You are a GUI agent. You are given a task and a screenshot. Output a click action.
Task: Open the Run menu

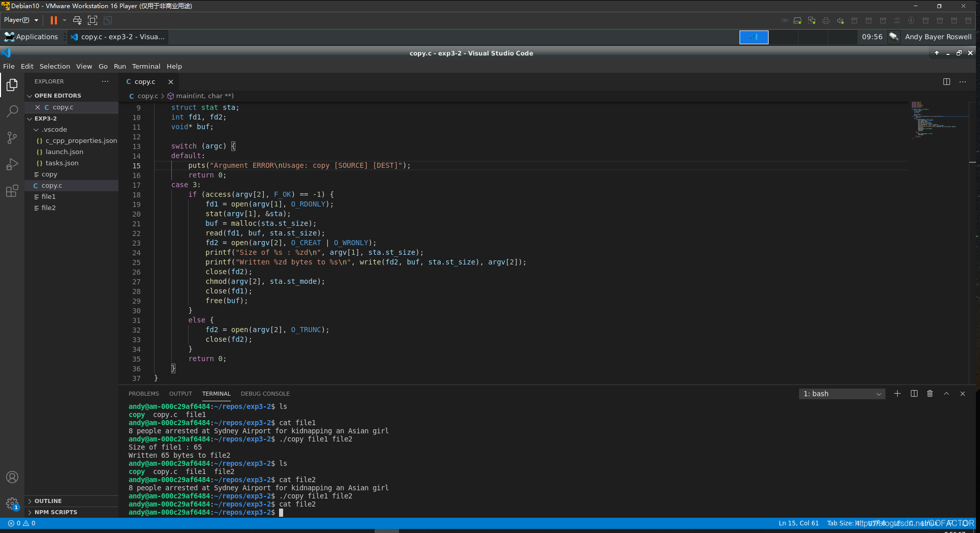(x=120, y=67)
